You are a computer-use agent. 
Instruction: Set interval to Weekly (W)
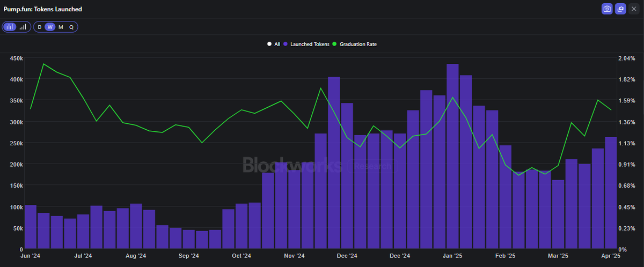50,27
